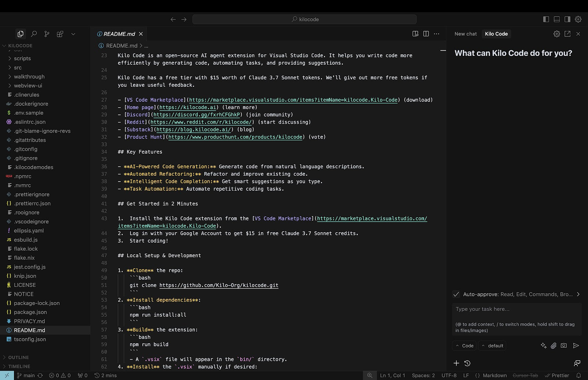Switch to the New chat tab
The width and height of the screenshot is (588, 380).
(465, 34)
